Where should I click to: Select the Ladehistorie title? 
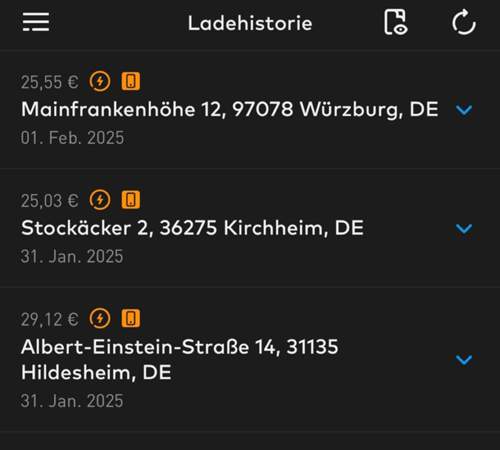point(250,23)
